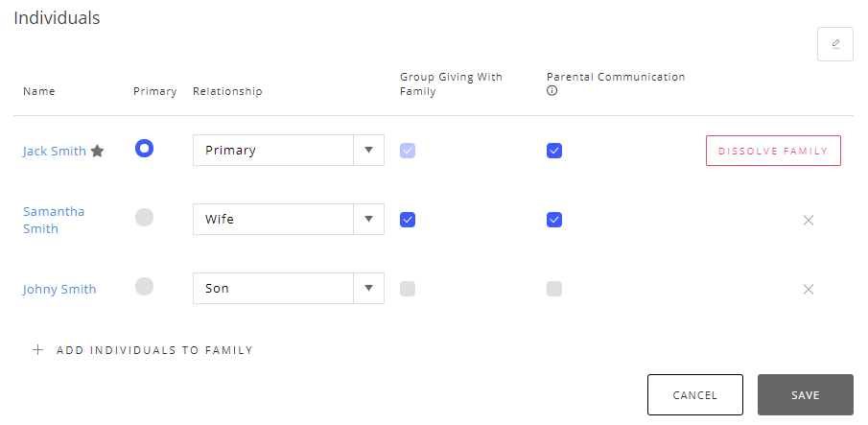Remove Samantha Smith with the X icon
This screenshot has height=425, width=868.
808,221
